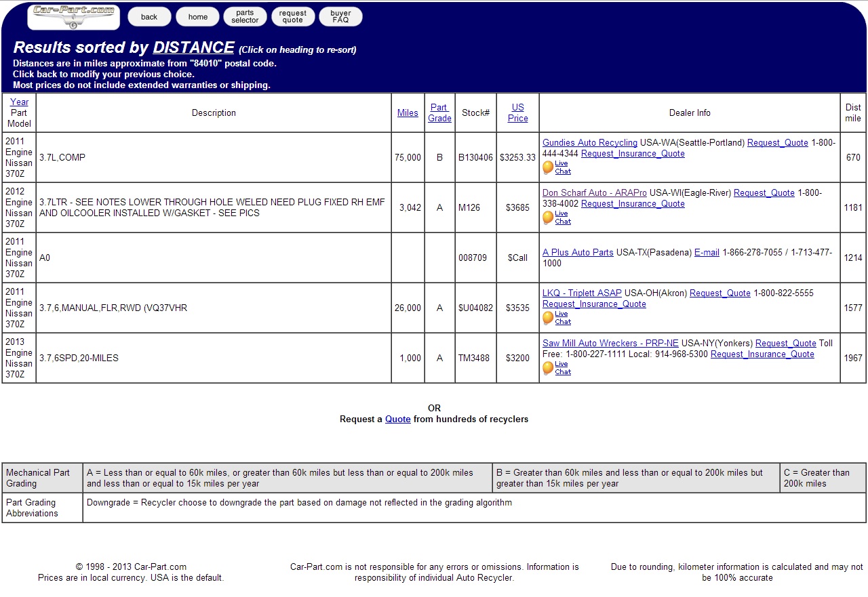The height and width of the screenshot is (597, 868).
Task: Select price $3200
Action: 517,358
